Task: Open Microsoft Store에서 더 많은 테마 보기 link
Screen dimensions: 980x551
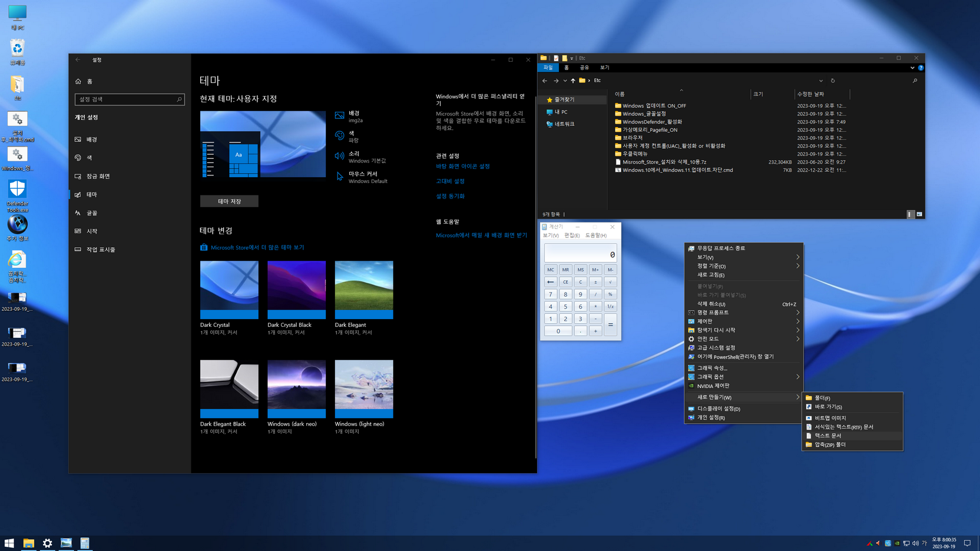Action: click(x=257, y=248)
